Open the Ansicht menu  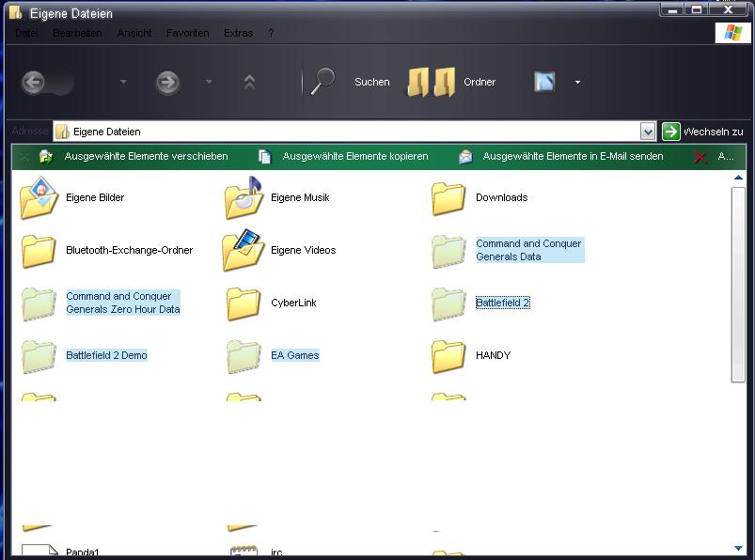point(134,33)
